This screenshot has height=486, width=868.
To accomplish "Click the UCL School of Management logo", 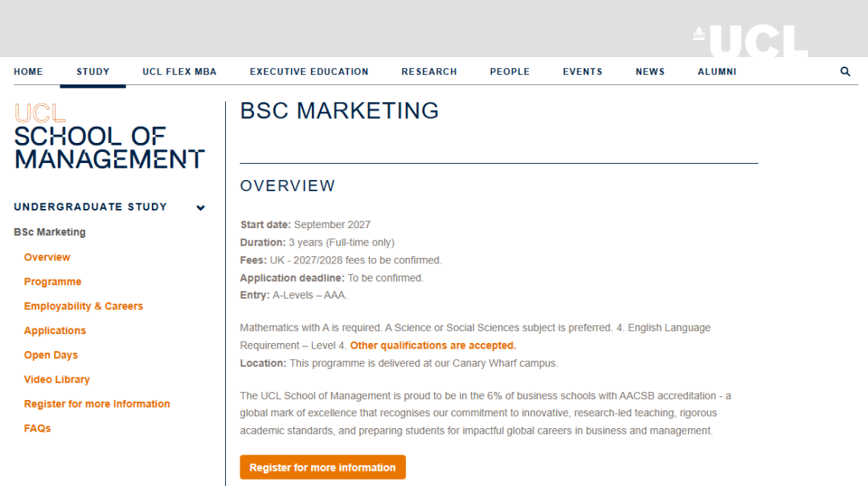I will click(x=109, y=137).
